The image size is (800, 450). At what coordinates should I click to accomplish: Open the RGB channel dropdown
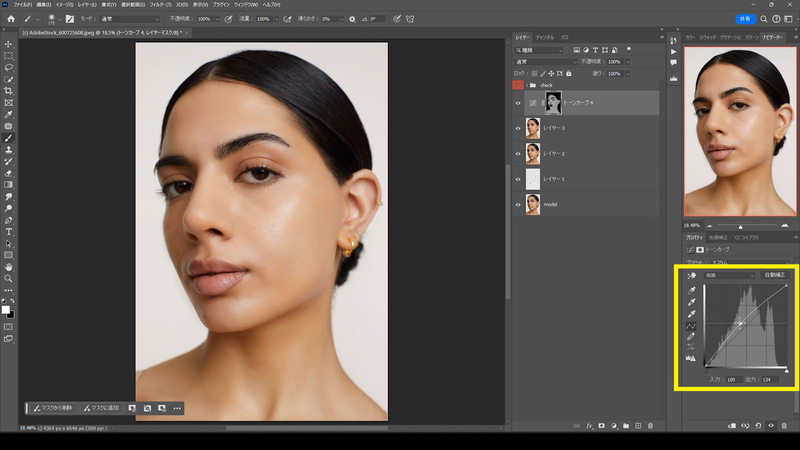729,273
